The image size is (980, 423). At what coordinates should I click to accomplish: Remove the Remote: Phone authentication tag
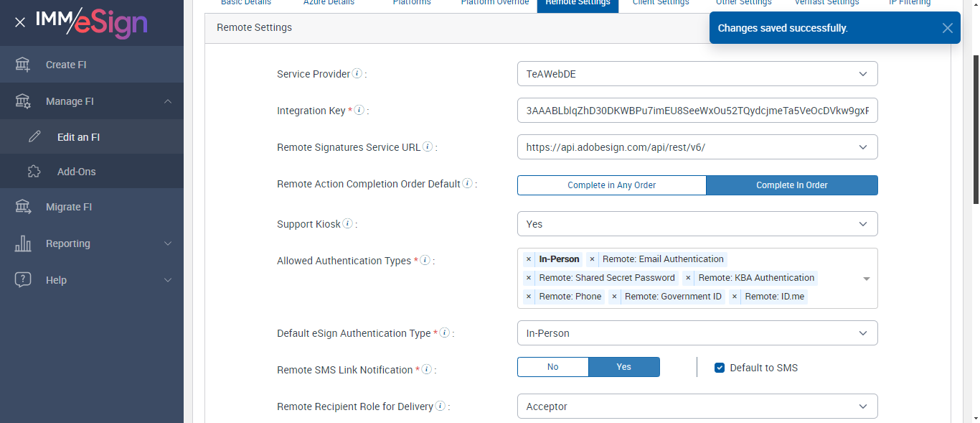point(529,297)
